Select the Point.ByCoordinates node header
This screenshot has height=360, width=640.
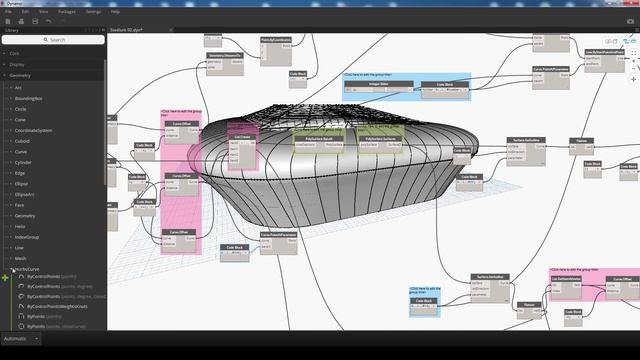[x=276, y=40]
